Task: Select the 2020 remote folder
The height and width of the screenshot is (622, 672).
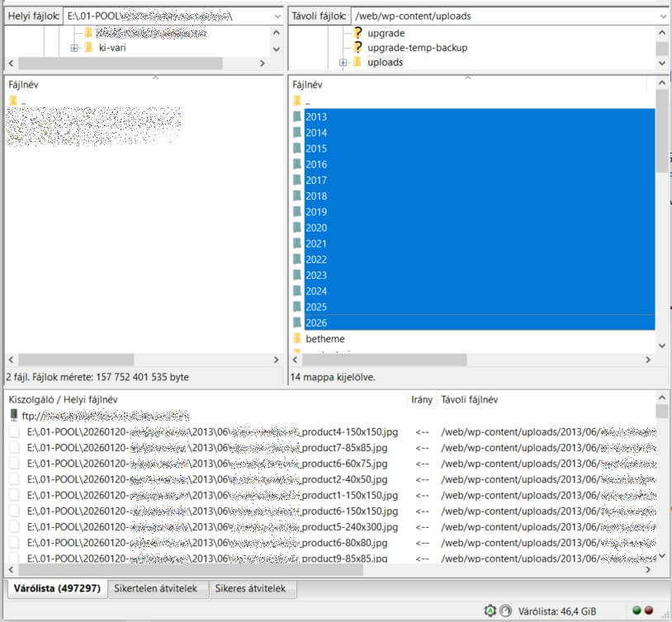Action: tap(316, 228)
